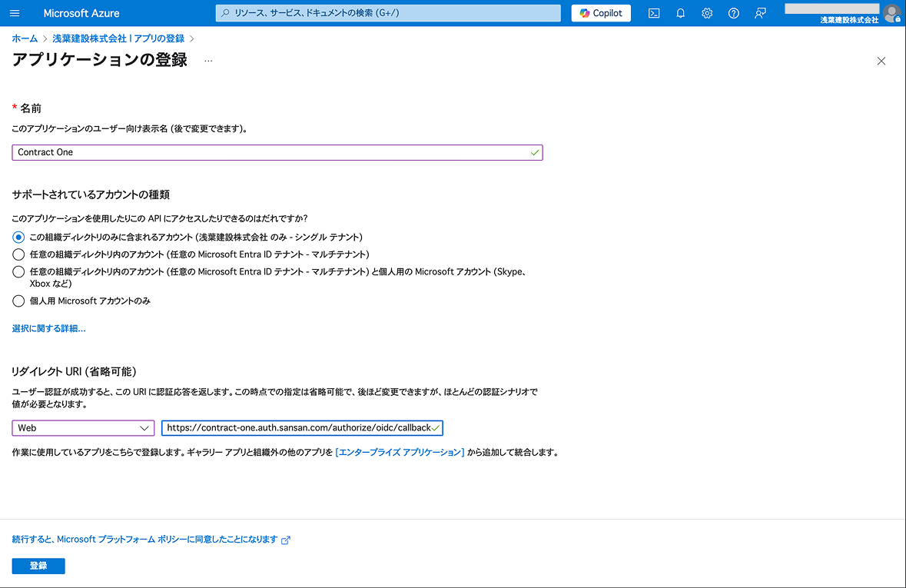Open the Web platform dropdown

[x=83, y=428]
